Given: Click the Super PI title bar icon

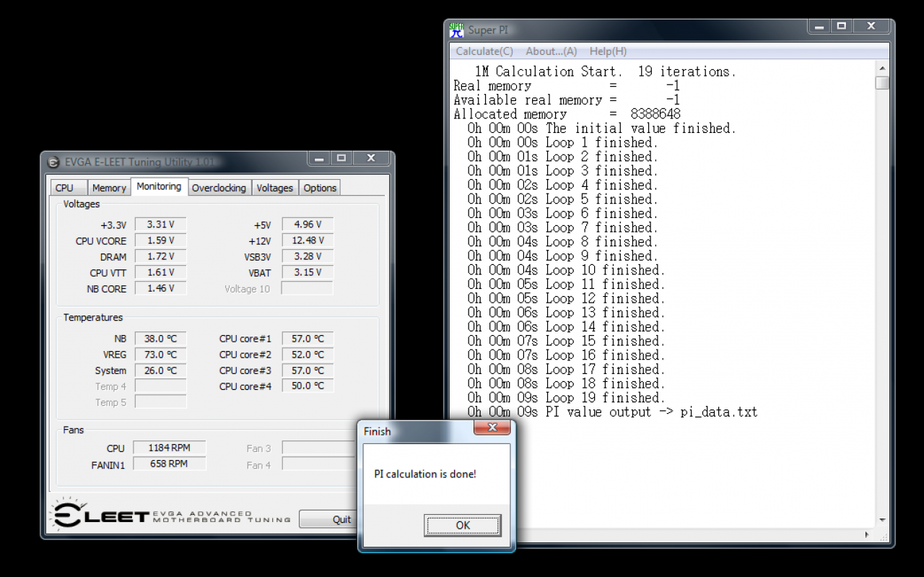Looking at the screenshot, I should click(x=457, y=30).
